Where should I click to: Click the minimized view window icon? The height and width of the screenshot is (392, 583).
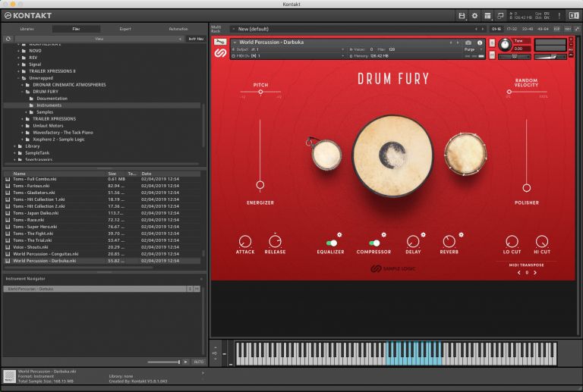[500, 16]
